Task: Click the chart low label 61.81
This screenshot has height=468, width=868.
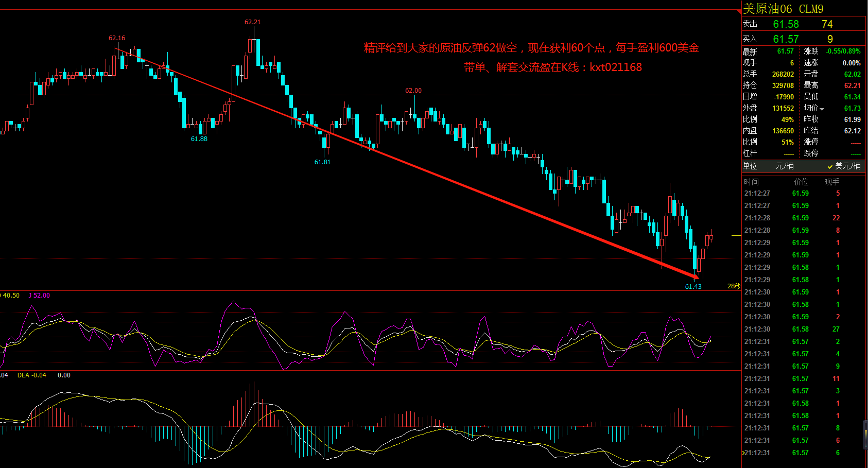Action: [x=323, y=162]
